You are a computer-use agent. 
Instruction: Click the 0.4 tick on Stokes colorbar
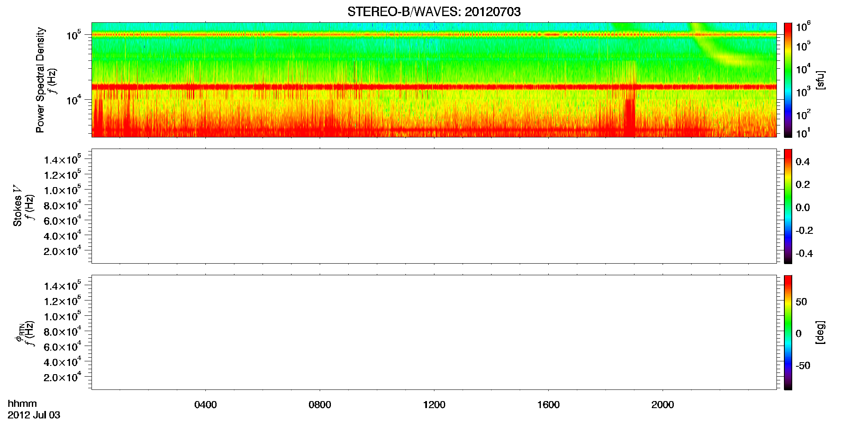click(x=803, y=162)
